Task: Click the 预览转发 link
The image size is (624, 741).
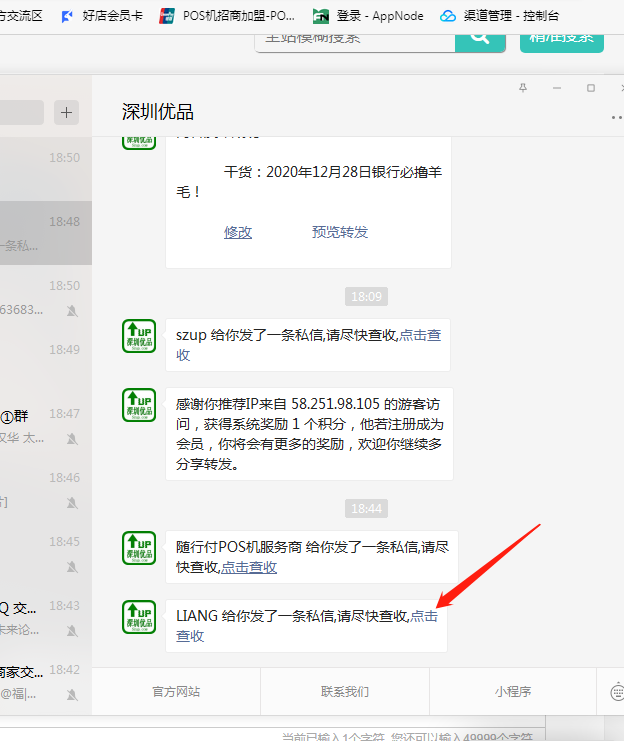Action: tap(340, 232)
